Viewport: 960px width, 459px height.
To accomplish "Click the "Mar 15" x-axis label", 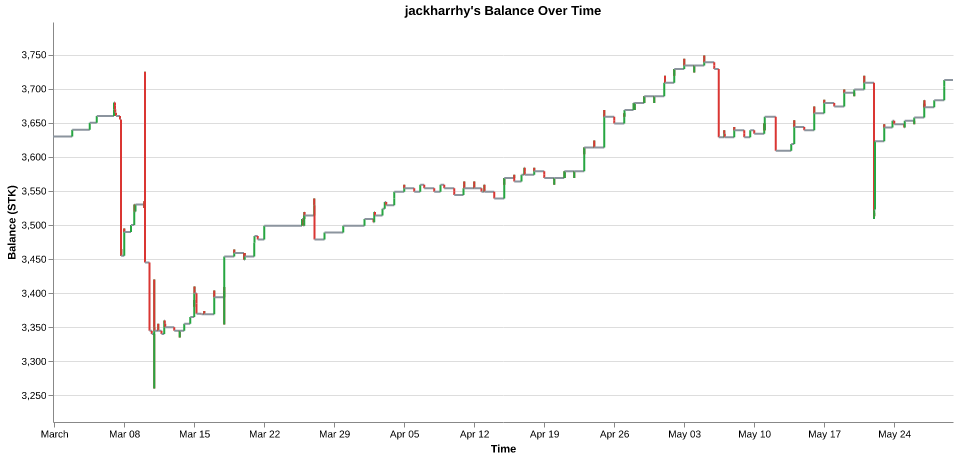I will (194, 435).
